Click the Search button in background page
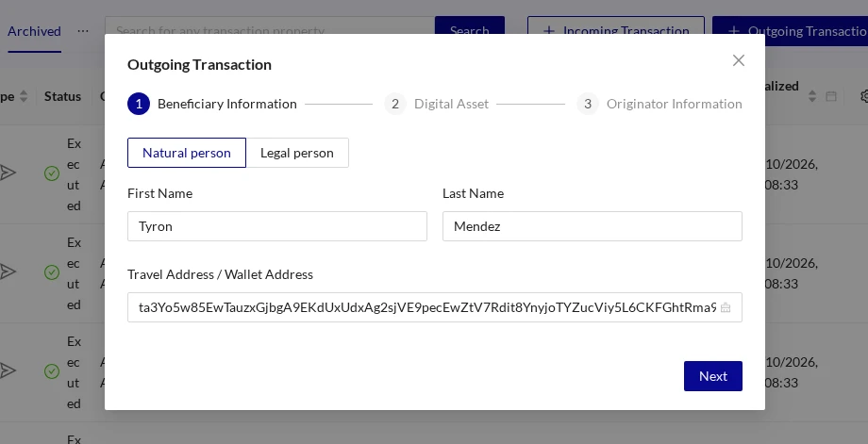 (x=470, y=25)
